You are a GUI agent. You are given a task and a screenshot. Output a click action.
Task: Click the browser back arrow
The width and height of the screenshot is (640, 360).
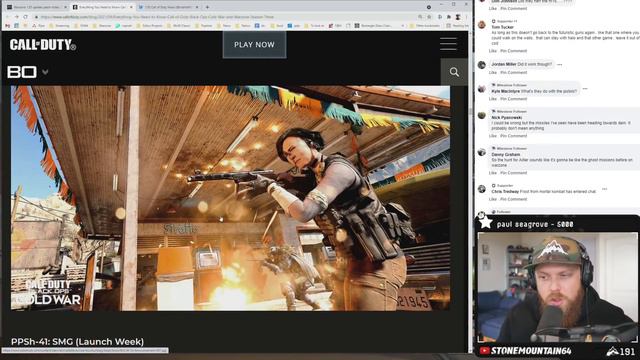[x=7, y=17]
